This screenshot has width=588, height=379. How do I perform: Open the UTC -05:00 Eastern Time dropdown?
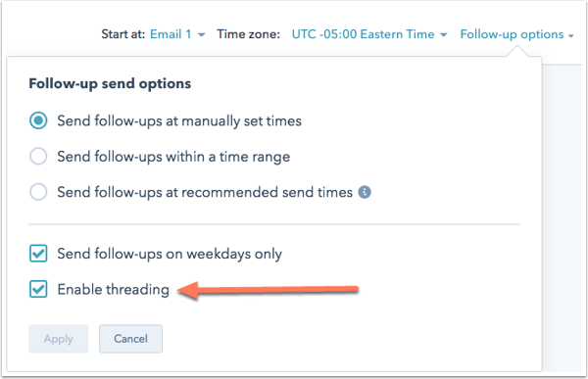pos(369,34)
